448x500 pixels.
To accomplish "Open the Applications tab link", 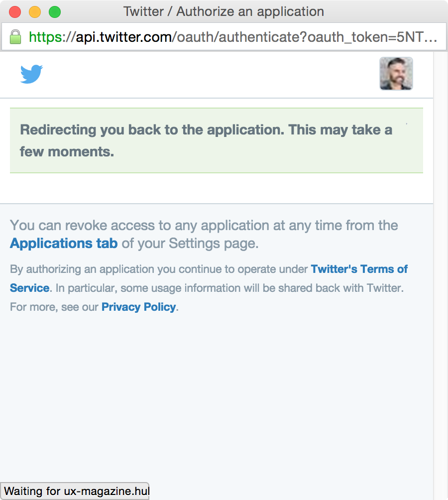I will click(64, 244).
